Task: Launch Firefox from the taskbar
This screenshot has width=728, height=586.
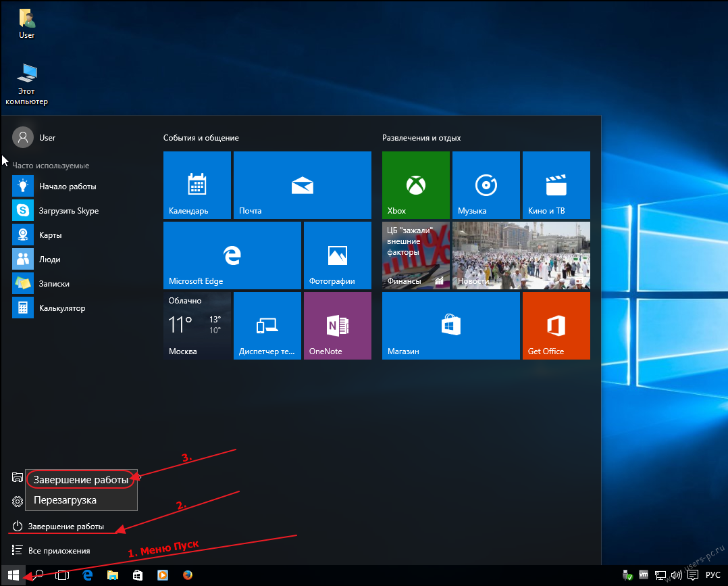Action: coord(188,575)
